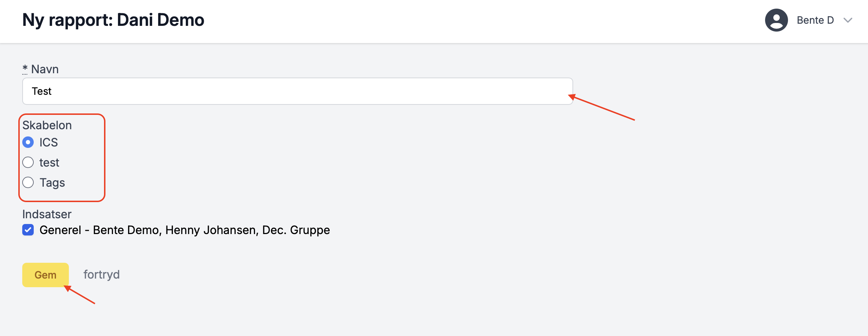
Task: Select the Tags template radio button
Action: [28, 183]
